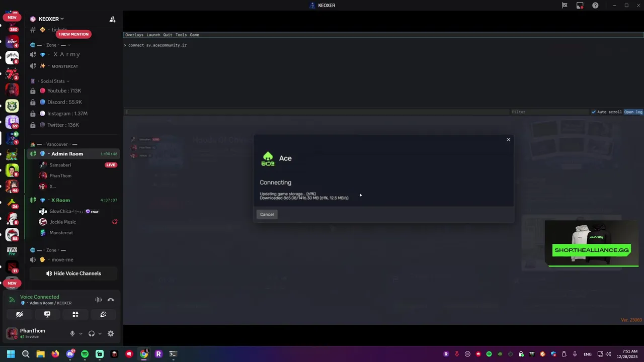Open microphone input options arrow
The width and height of the screenshot is (644, 362).
coord(80,333)
